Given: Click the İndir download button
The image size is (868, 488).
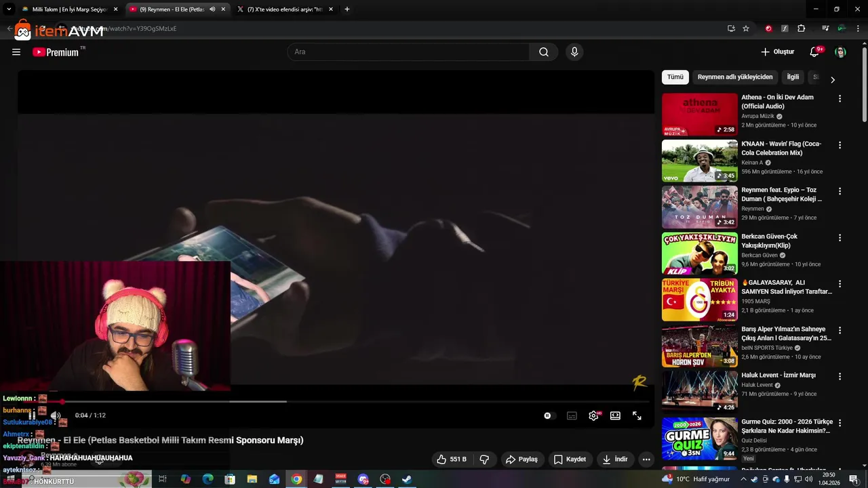Looking at the screenshot, I should coord(615,460).
